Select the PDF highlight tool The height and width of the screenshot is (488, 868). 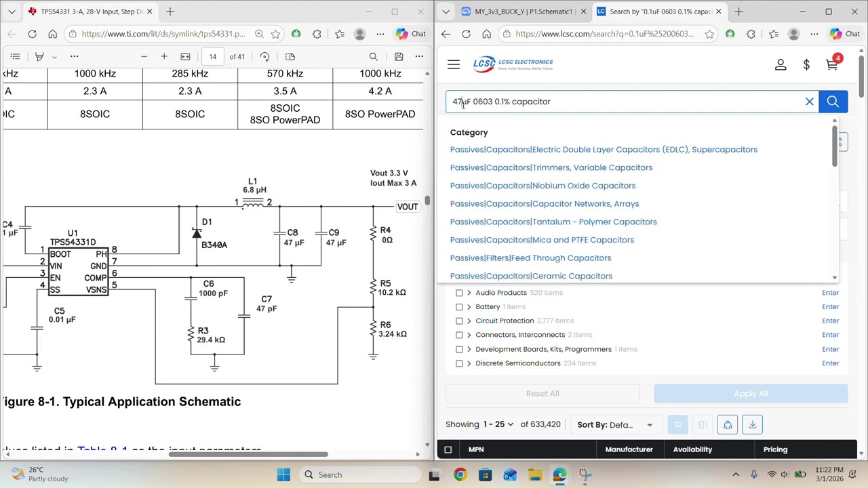[x=39, y=56]
